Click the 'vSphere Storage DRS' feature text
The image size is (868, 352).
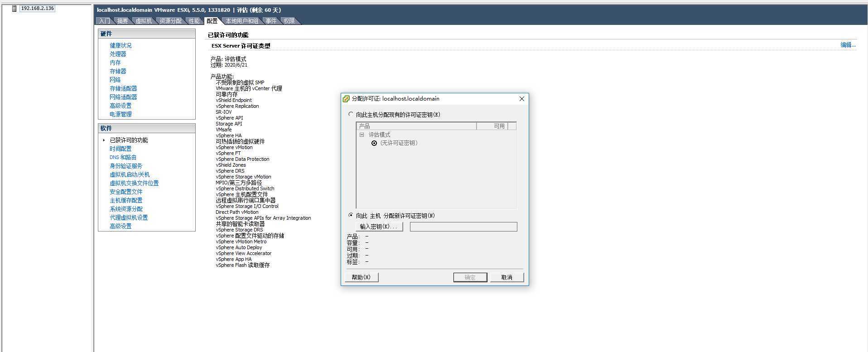(239, 230)
